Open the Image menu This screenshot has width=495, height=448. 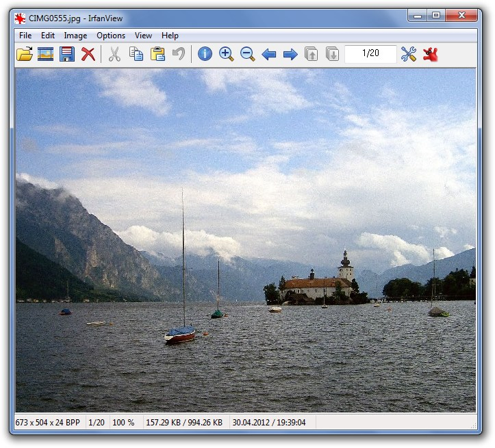pos(75,36)
